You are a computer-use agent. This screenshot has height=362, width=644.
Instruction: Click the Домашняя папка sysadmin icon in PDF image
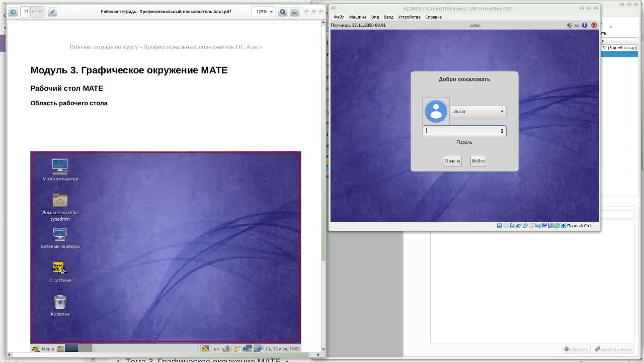coord(60,207)
